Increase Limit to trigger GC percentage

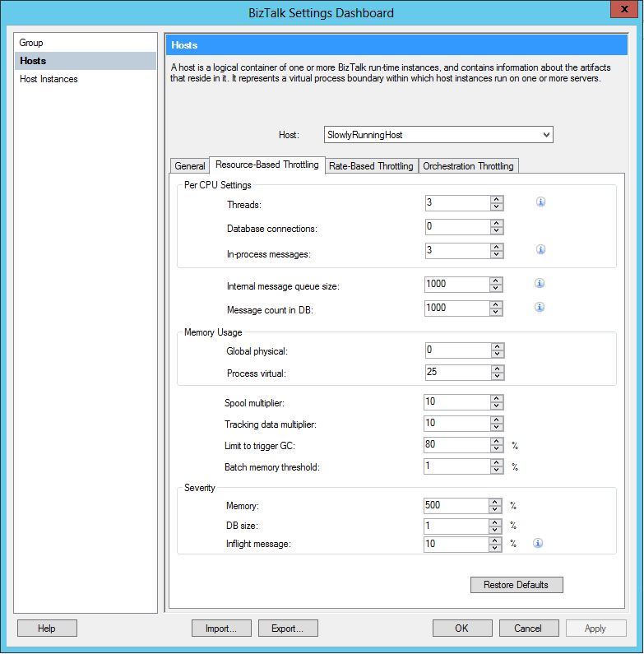496,441
